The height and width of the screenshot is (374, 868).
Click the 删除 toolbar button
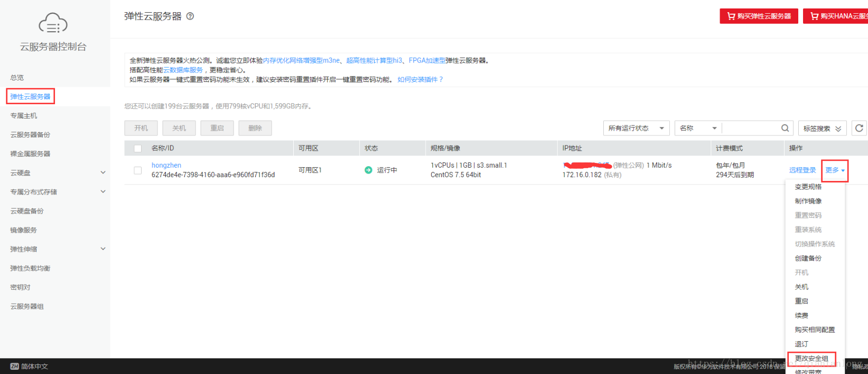255,128
